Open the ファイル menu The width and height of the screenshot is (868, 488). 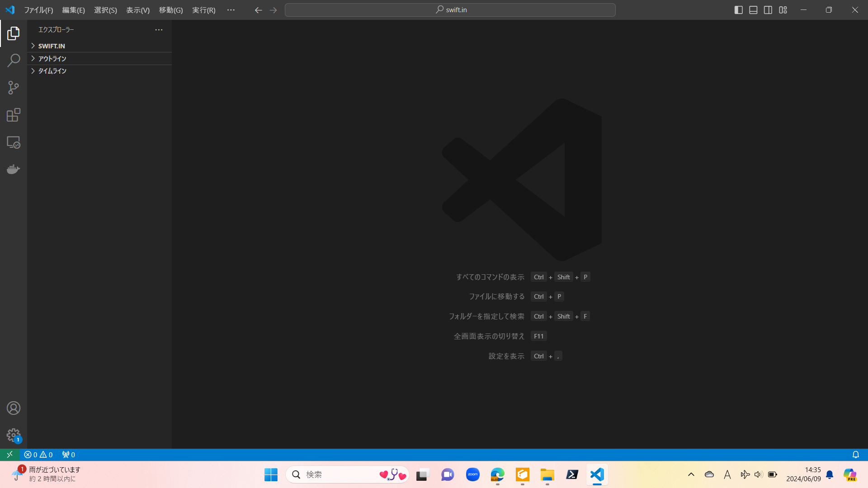[38, 10]
